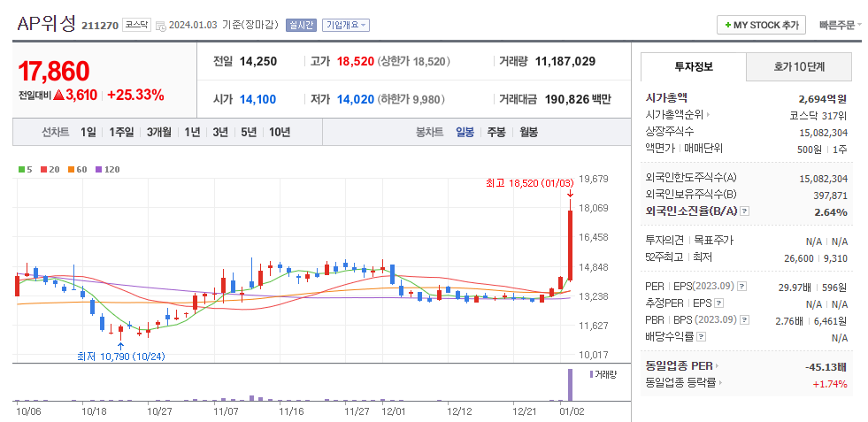Switch to the 투자정보 tab
This screenshot has width=868, height=422.
coord(693,67)
